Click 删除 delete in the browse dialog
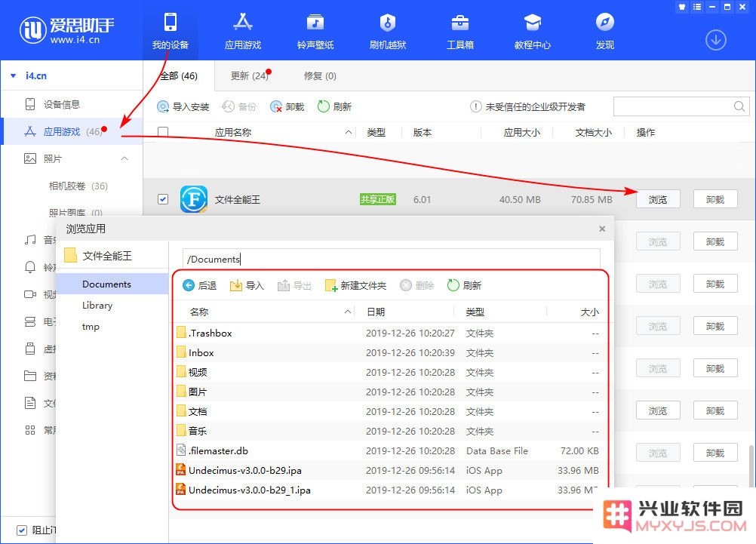This screenshot has width=756, height=544. pos(417,285)
